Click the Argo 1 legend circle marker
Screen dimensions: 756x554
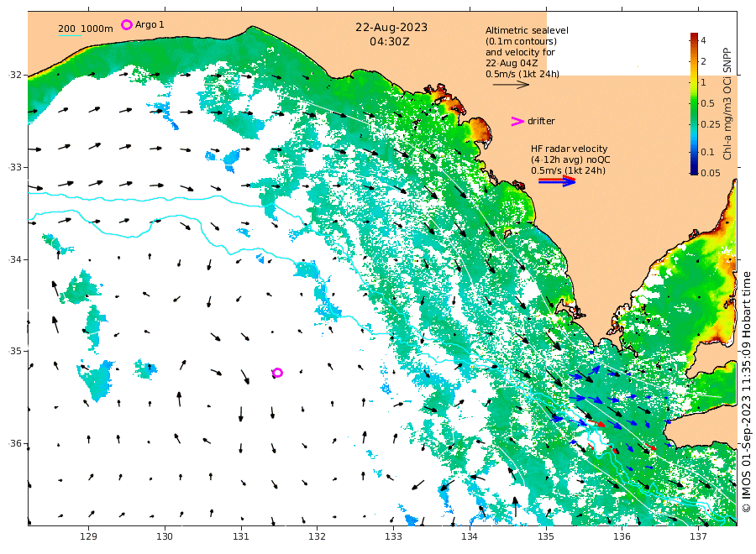tap(126, 24)
